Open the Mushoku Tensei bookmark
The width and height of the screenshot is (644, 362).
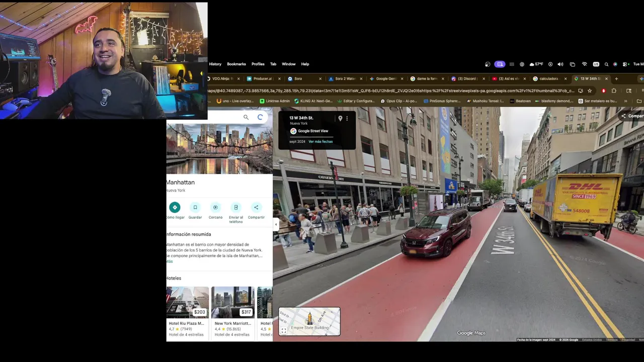pyautogui.click(x=485, y=101)
